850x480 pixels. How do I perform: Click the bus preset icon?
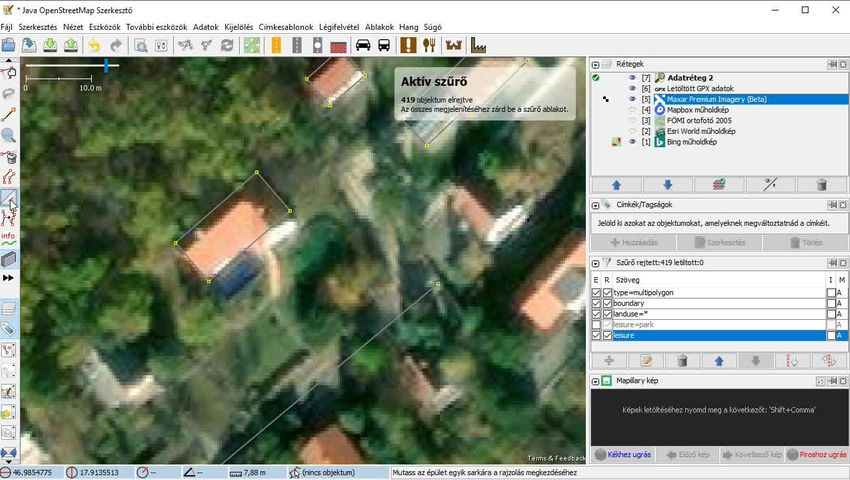[384, 46]
